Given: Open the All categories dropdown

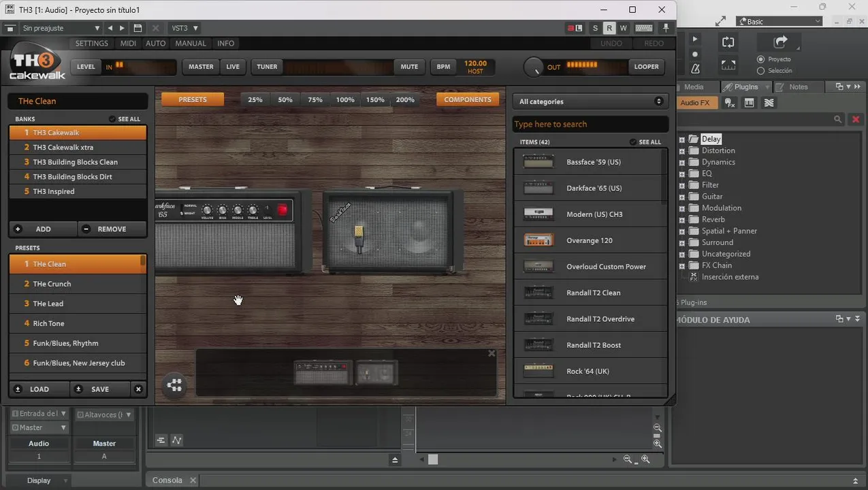Looking at the screenshot, I should pos(590,101).
